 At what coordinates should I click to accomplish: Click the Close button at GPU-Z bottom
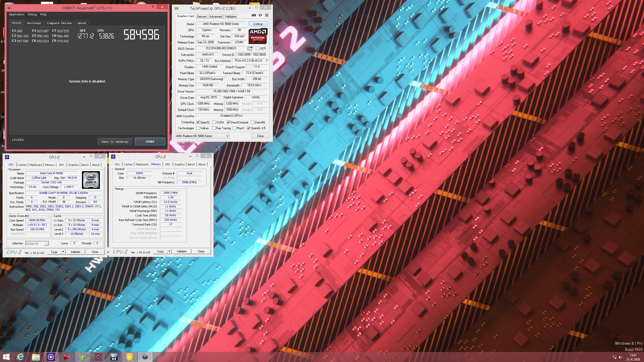pyautogui.click(x=260, y=136)
